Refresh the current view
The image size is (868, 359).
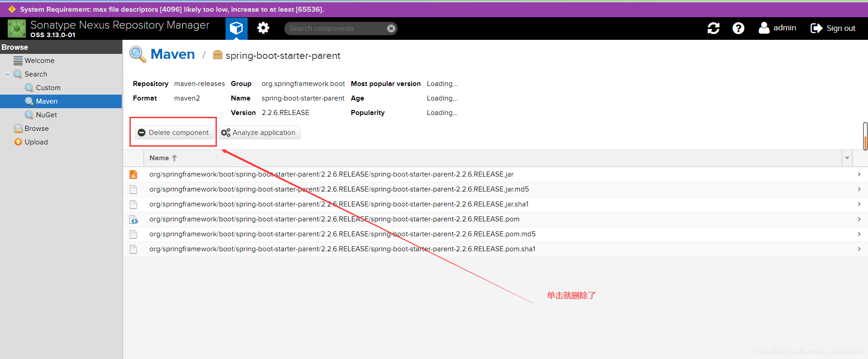point(714,28)
